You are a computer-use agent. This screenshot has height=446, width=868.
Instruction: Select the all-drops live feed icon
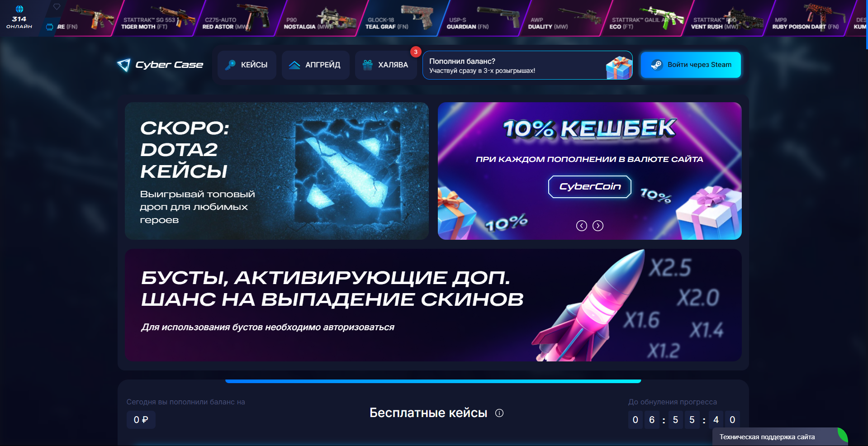pos(50,27)
